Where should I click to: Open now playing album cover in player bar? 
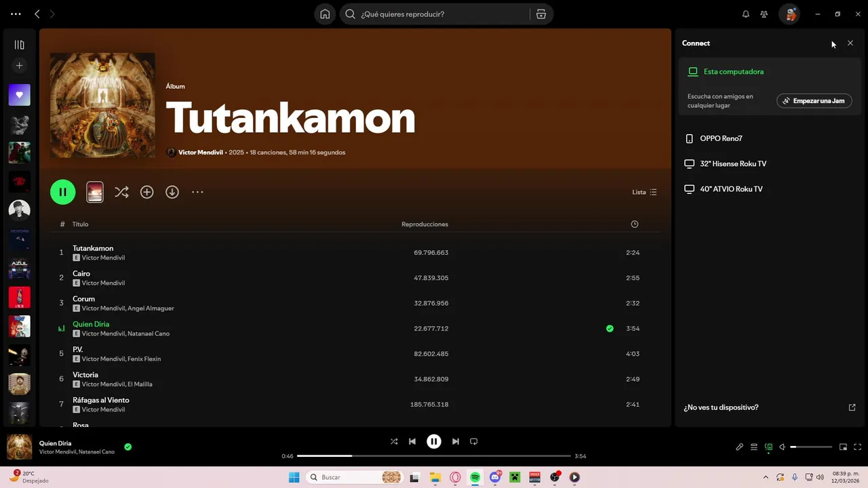(x=20, y=447)
